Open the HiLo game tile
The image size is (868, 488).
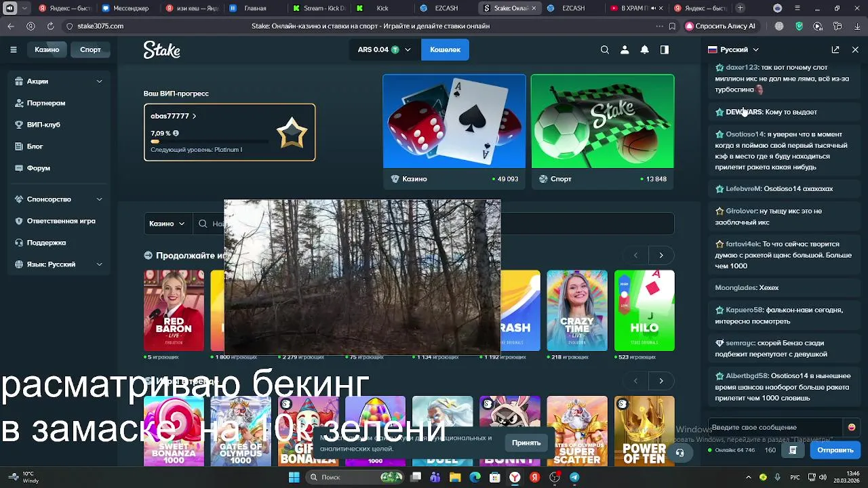[x=644, y=310]
